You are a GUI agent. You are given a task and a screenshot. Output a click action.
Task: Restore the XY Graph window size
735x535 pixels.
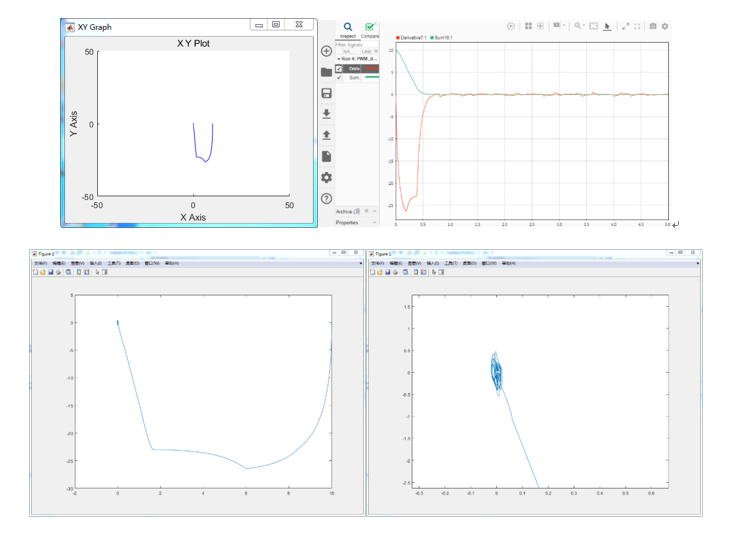tap(276, 25)
